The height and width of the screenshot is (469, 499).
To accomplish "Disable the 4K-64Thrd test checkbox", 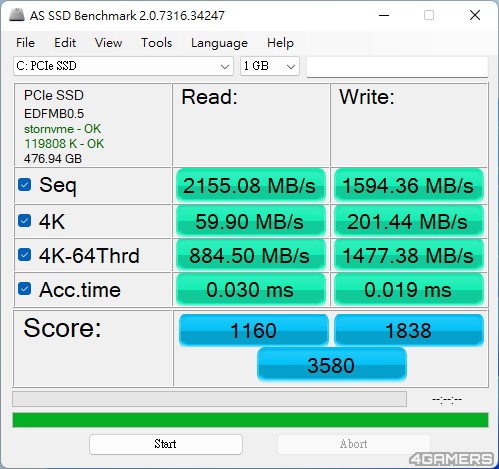I will (24, 255).
